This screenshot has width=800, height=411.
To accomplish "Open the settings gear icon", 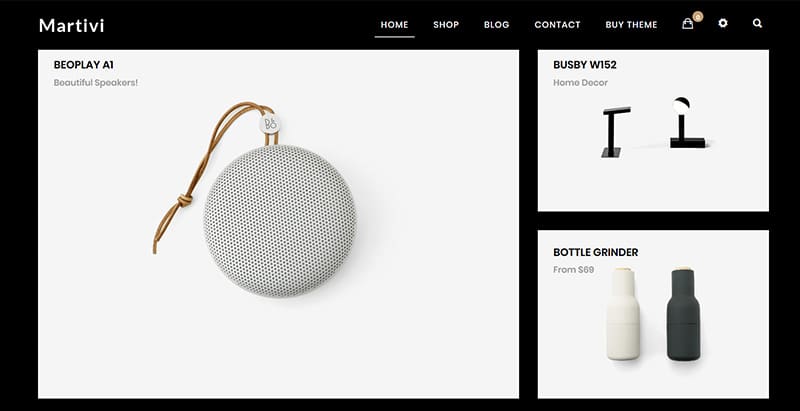I will (722, 23).
